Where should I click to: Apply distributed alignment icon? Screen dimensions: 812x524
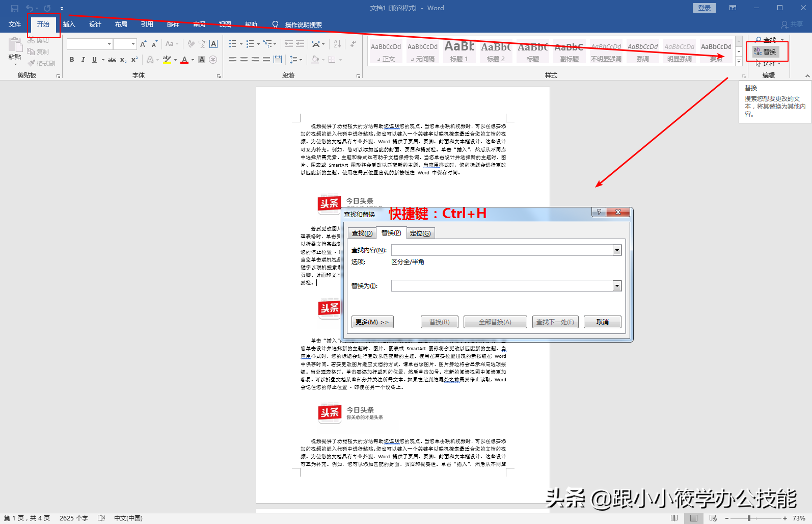tap(278, 60)
